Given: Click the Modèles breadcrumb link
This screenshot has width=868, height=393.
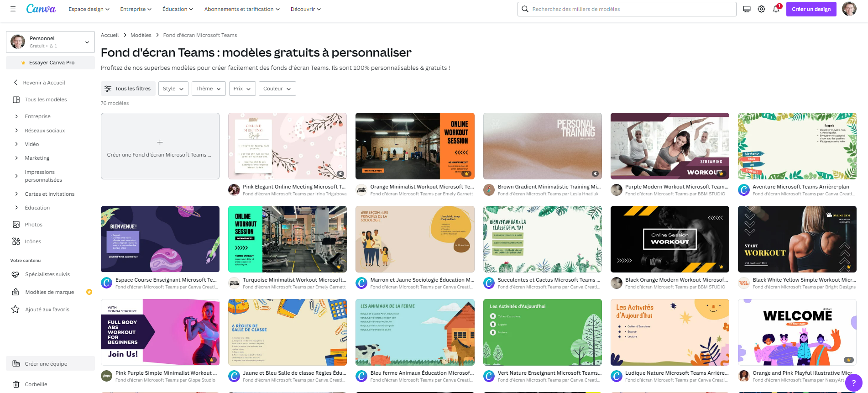Looking at the screenshot, I should point(141,35).
